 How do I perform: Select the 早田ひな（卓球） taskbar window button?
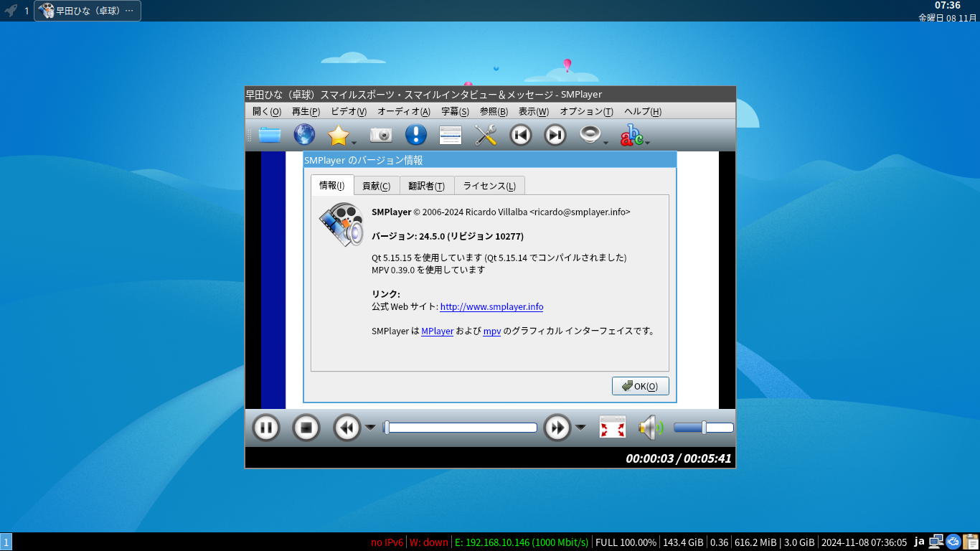coord(88,11)
